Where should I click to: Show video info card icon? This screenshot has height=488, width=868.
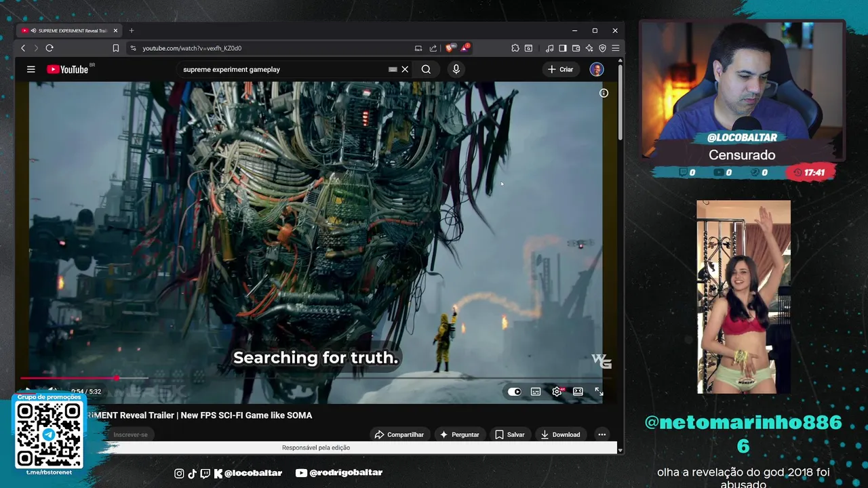604,93
